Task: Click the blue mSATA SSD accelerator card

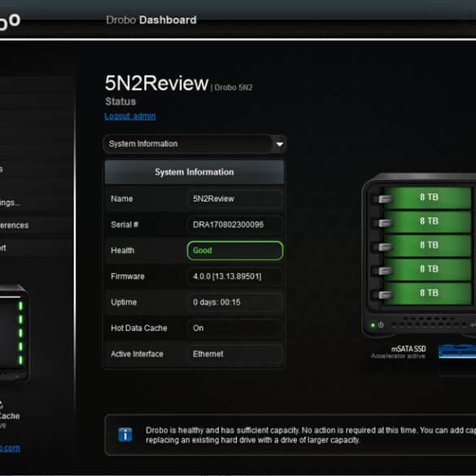Action: (457, 351)
